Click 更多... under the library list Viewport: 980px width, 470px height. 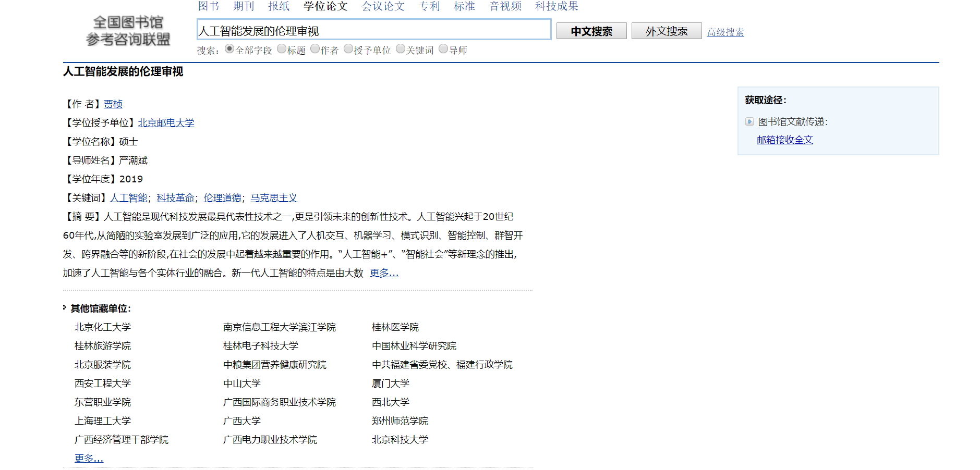click(x=88, y=457)
